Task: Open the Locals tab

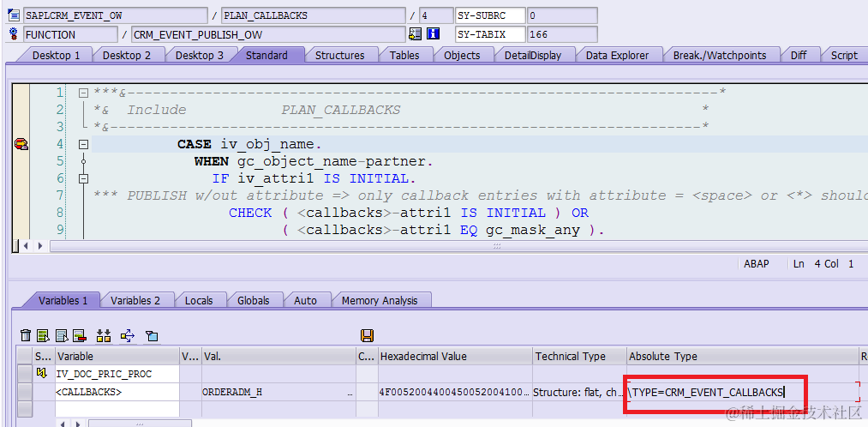Action: [199, 300]
